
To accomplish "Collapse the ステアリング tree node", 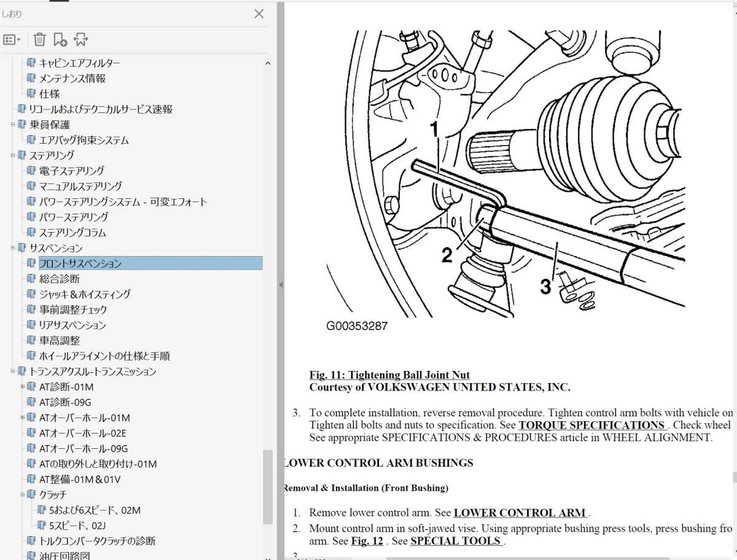I will (x=12, y=155).
